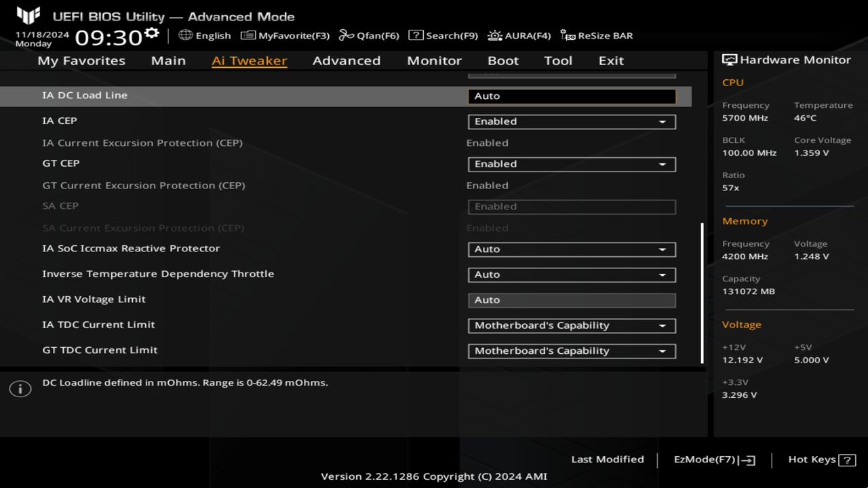Click the IA VR Voltage Limit field
Image resolution: width=868 pixels, height=488 pixels.
572,300
